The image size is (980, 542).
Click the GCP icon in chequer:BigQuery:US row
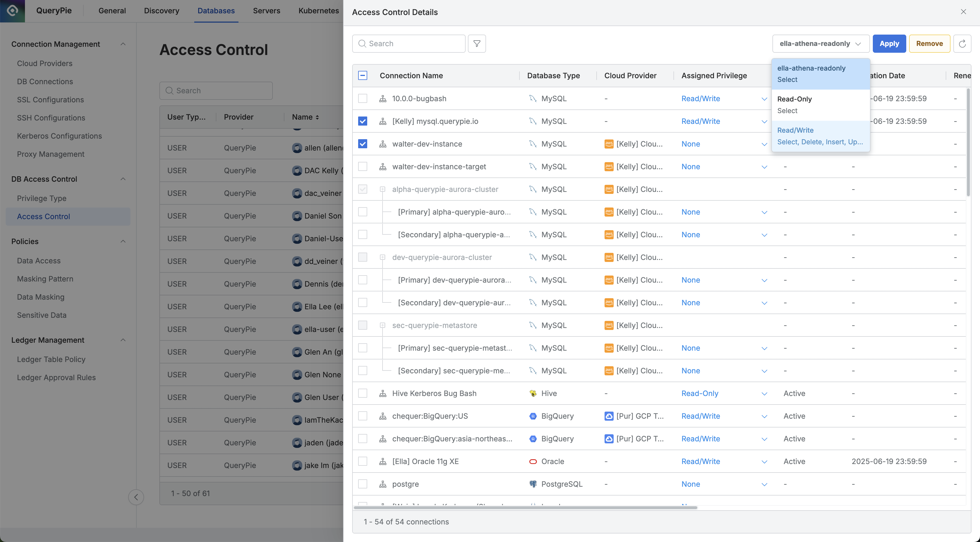609,416
